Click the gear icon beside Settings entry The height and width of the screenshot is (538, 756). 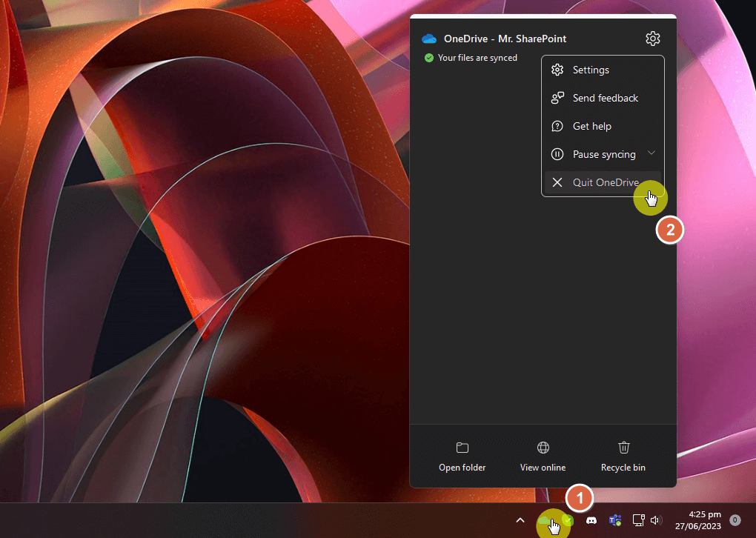(x=557, y=70)
